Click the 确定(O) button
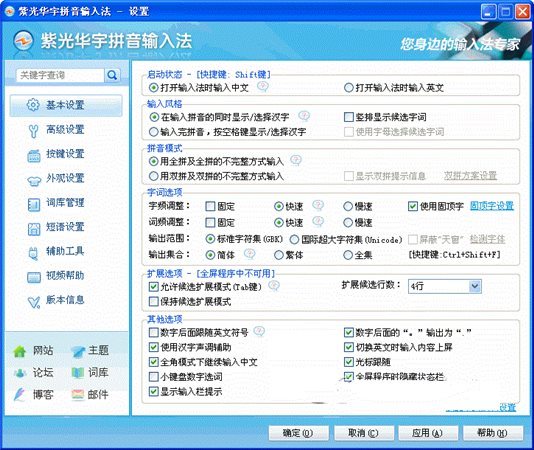 pos(298,433)
